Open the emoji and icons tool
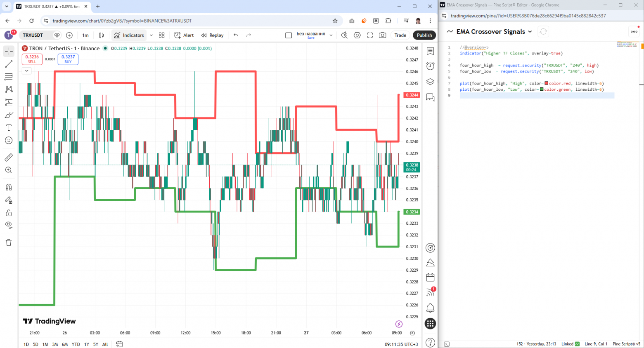Viewport: 644px width, 348px height. (x=9, y=141)
